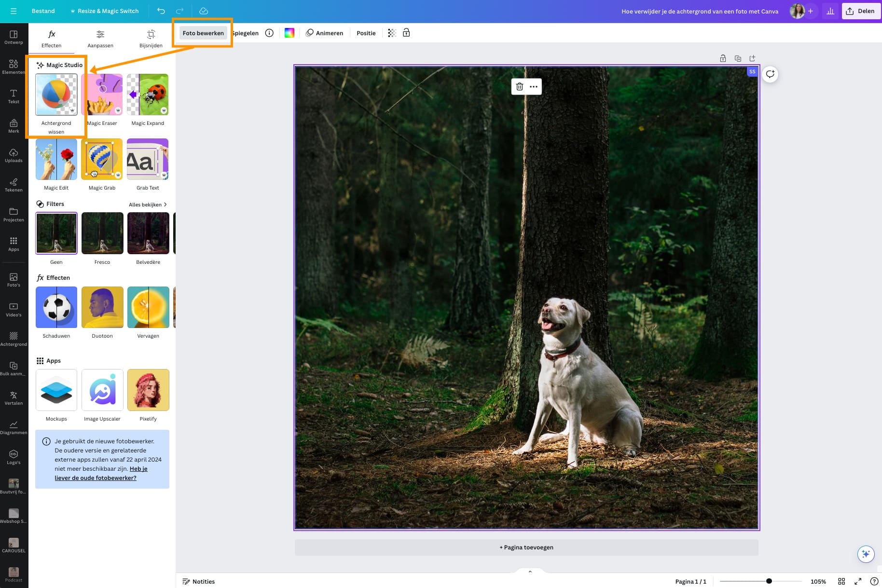Open more options three-dot menu
The image size is (882, 588).
tap(534, 86)
